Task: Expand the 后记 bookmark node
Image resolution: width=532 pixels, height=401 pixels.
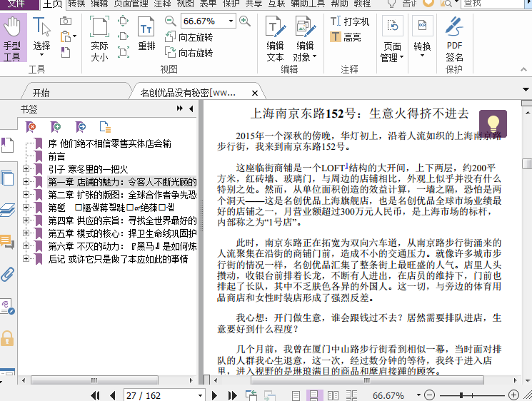Action: click(x=26, y=258)
